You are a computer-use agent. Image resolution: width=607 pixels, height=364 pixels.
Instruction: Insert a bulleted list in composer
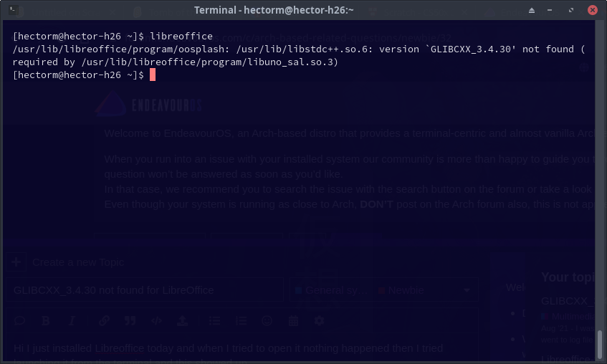[214, 320]
